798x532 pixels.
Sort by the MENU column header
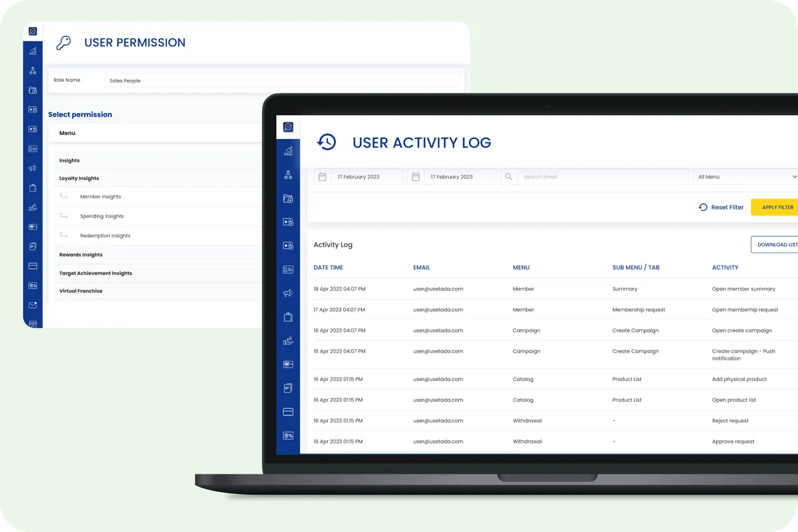point(521,267)
